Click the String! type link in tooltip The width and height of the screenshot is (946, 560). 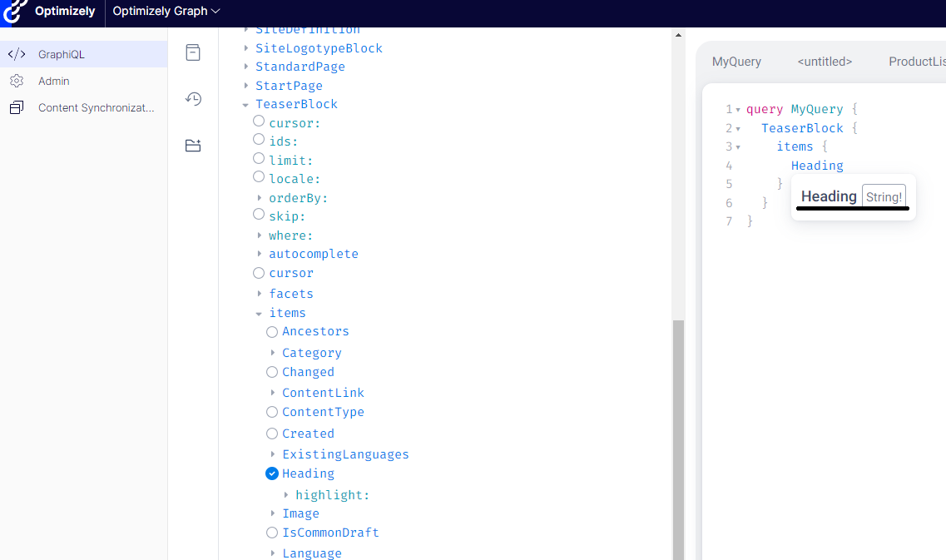click(x=884, y=197)
